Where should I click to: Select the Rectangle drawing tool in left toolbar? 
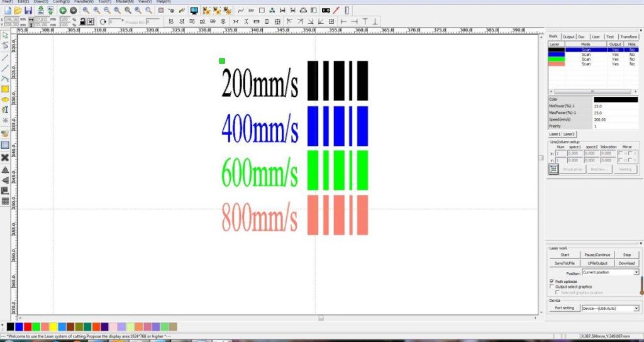[x=5, y=89]
